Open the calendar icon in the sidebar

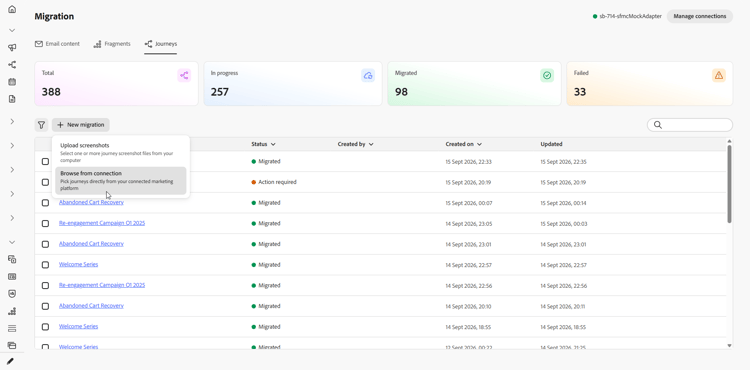[12, 82]
